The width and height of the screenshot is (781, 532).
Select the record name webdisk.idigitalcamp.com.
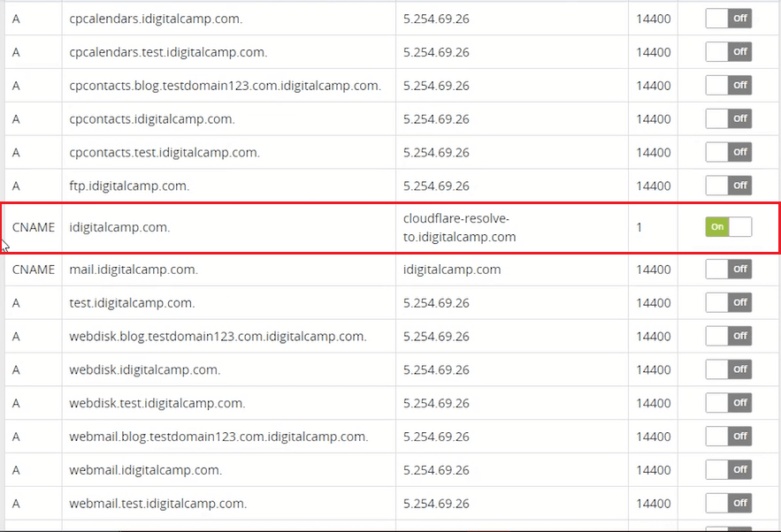[x=145, y=369]
